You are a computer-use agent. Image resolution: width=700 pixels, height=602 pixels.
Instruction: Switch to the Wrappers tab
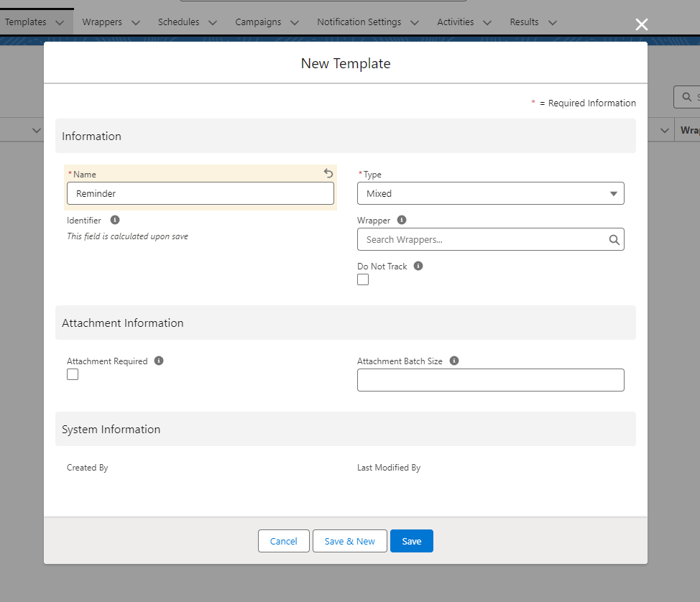[102, 22]
